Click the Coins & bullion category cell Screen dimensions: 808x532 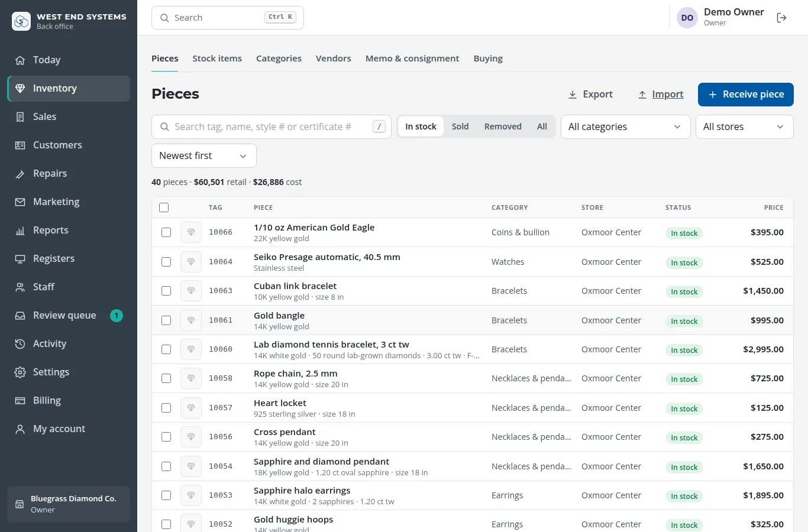coord(521,232)
